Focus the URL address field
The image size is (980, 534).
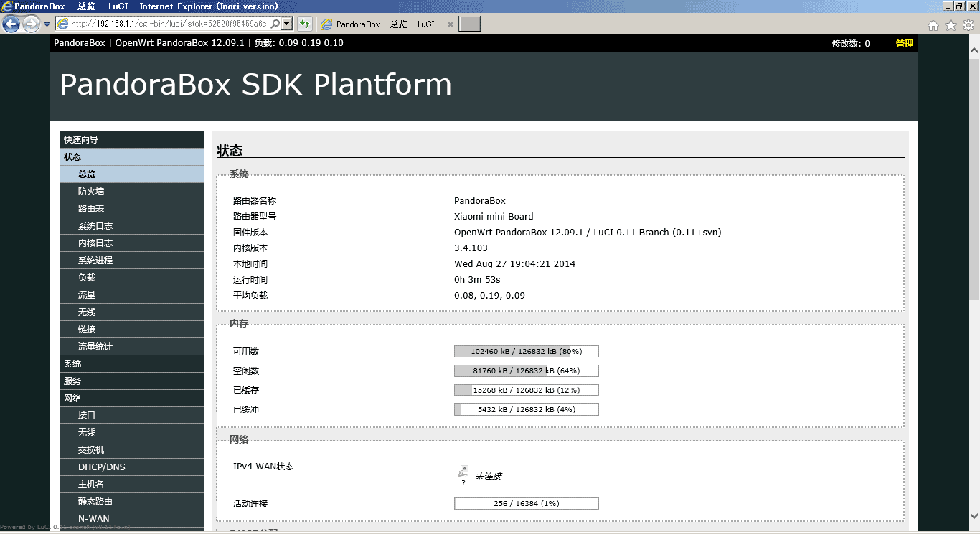pyautogui.click(x=168, y=24)
